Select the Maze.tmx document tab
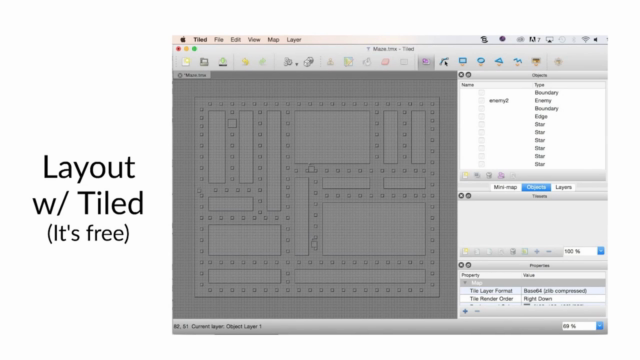The width and height of the screenshot is (640, 360). pyautogui.click(x=192, y=75)
